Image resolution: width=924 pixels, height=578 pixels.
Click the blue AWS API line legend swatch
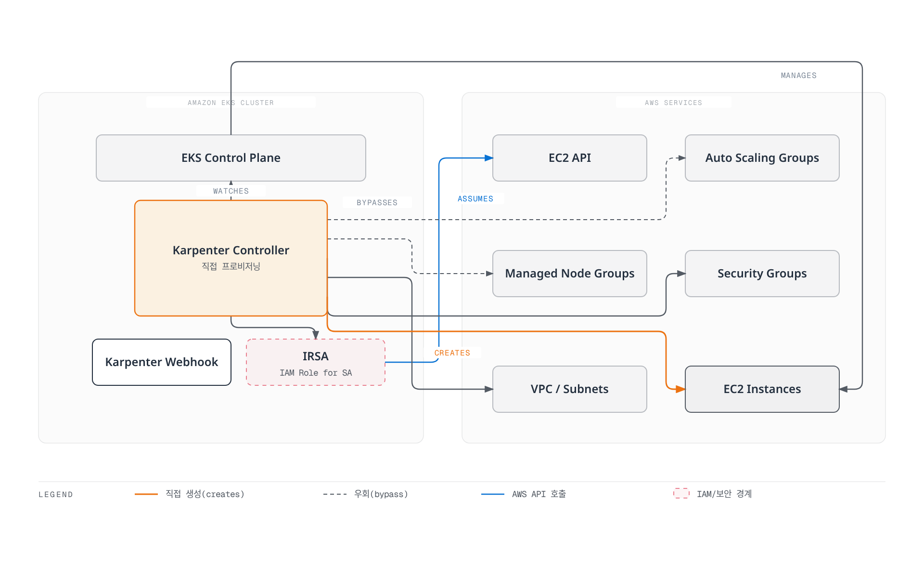click(x=493, y=494)
